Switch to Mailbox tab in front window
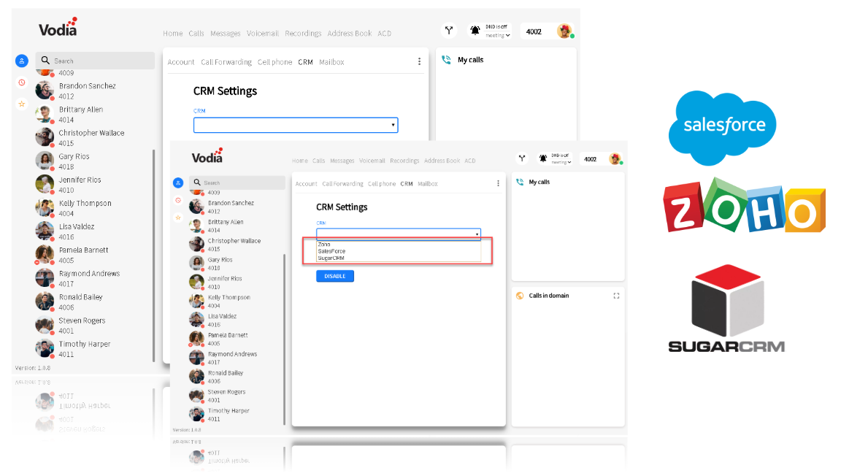The width and height of the screenshot is (868, 476). 427,184
